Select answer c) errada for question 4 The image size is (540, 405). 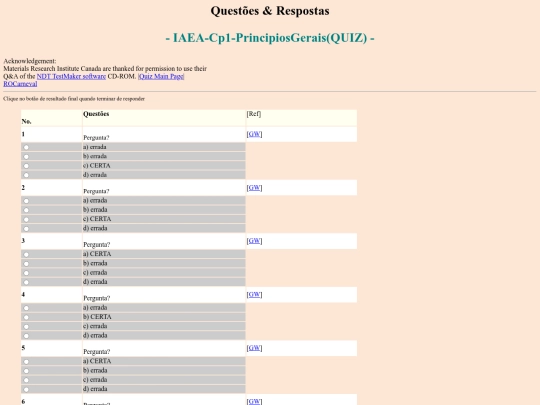[x=26, y=326]
